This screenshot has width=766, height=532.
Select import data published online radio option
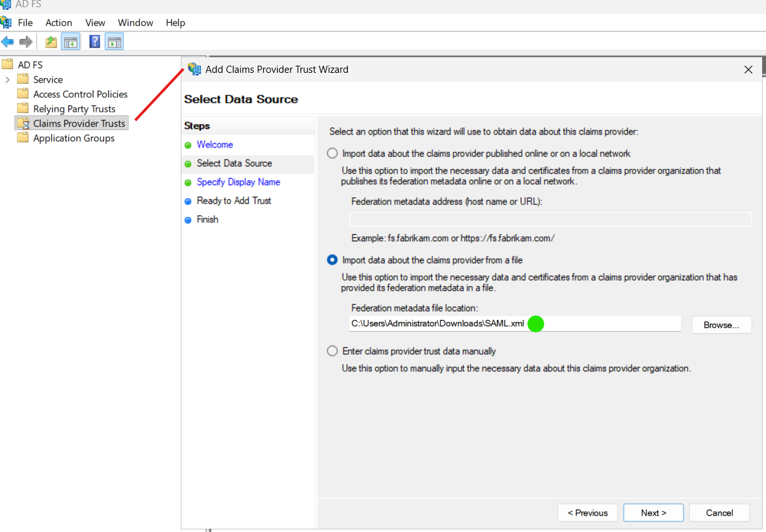point(332,153)
